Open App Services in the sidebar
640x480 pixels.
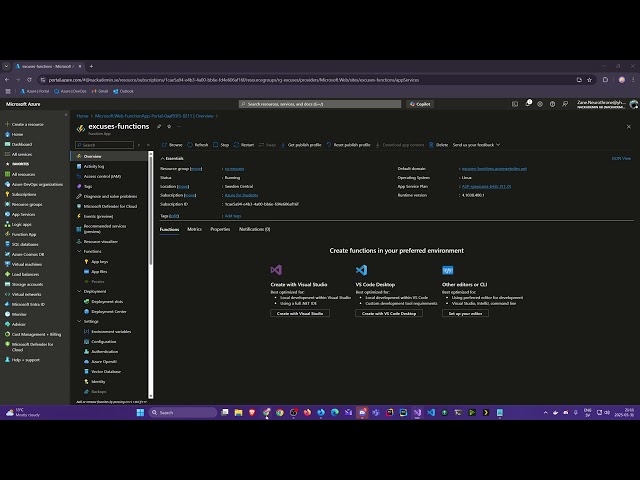pos(20,214)
